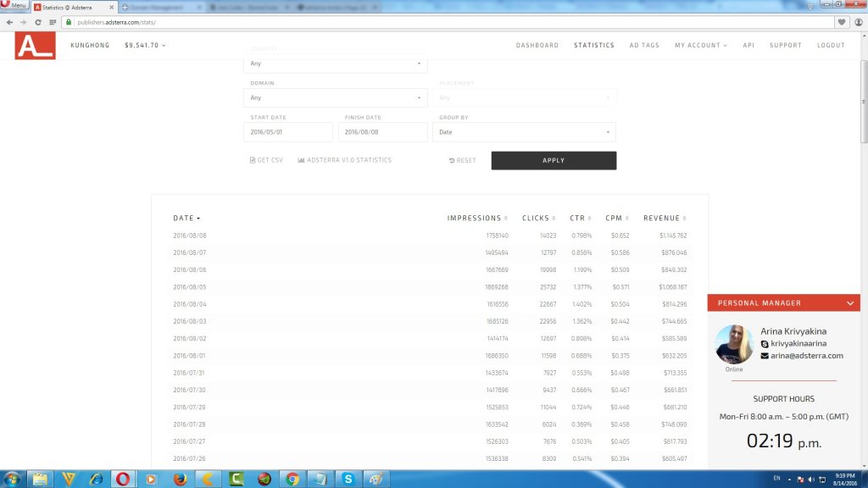Sort the table by Impressions column

478,219
